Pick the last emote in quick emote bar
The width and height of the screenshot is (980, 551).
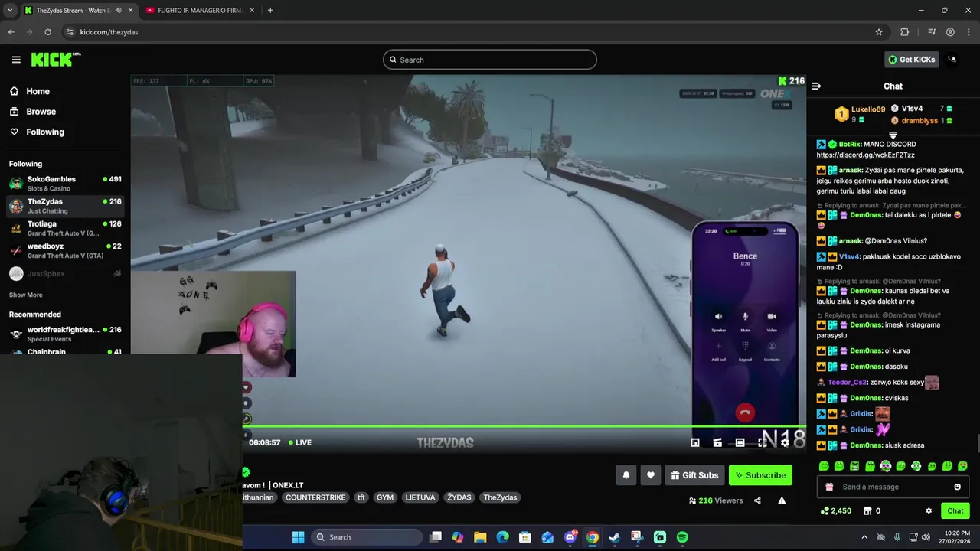click(x=962, y=466)
